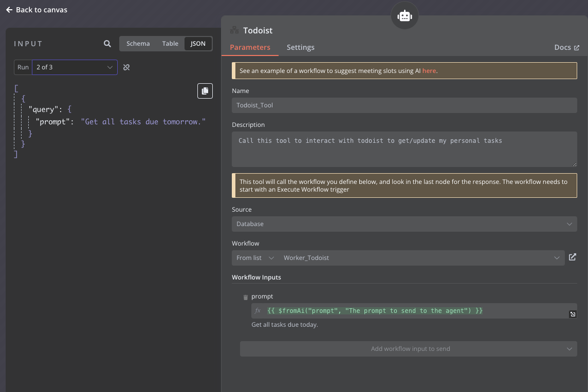Open the Run selector showing 2 of 3
Viewport: 588px width, 392px height.
75,67
